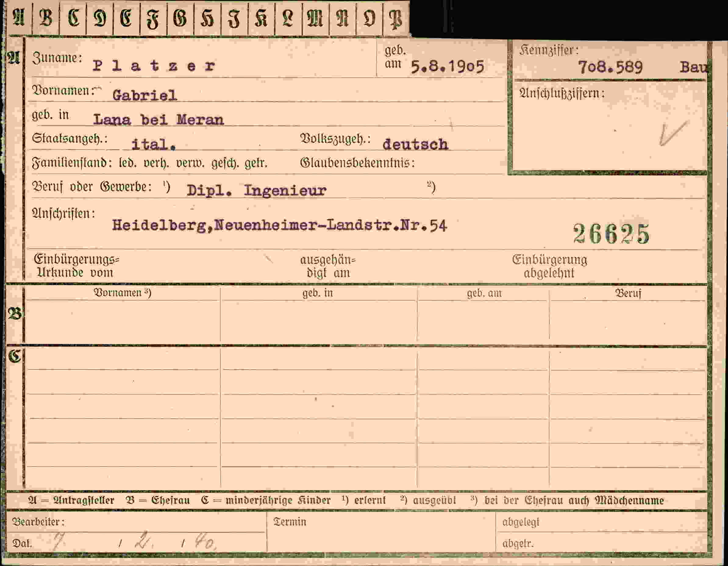Click the letter N index tab
The height and width of the screenshot is (566, 728).
(x=343, y=18)
